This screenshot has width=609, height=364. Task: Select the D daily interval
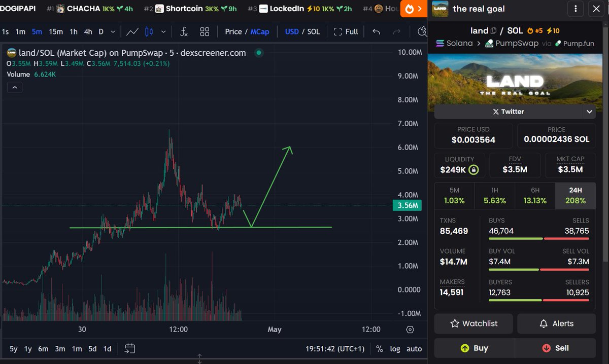point(101,31)
